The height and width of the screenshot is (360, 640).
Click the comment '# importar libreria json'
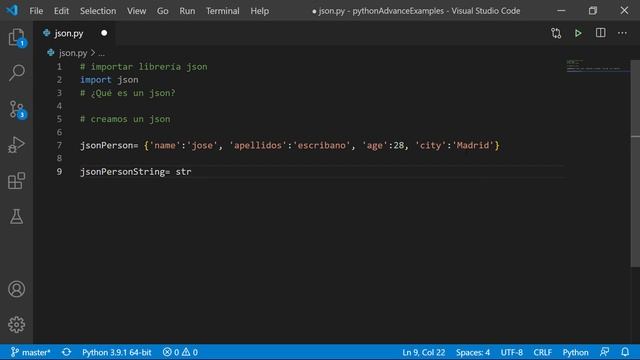pos(144,67)
